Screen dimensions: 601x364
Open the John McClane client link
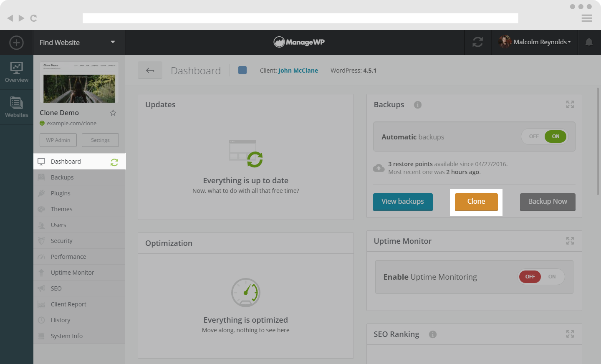tap(298, 71)
